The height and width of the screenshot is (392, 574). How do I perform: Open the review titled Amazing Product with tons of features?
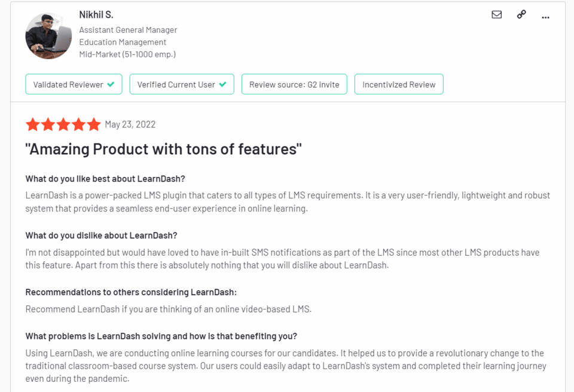[164, 149]
